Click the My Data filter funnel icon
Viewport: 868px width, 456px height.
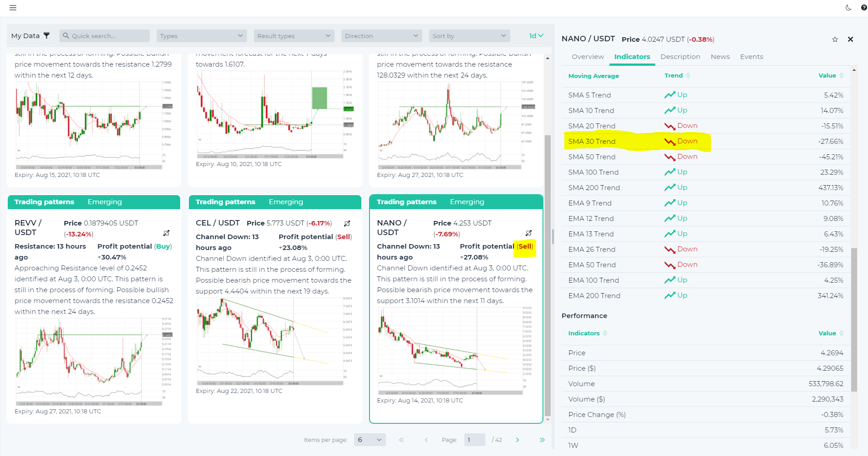click(46, 35)
